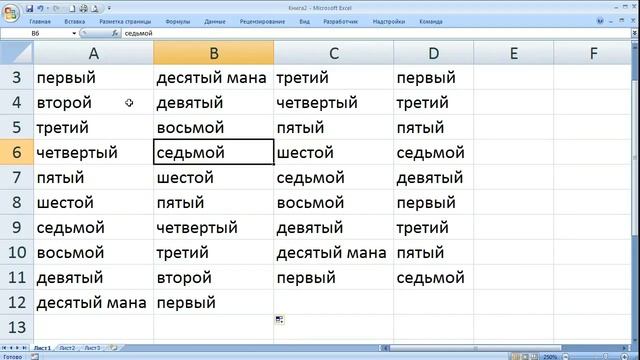
Task: Expand the formula bar with the chevron
Action: point(635,33)
